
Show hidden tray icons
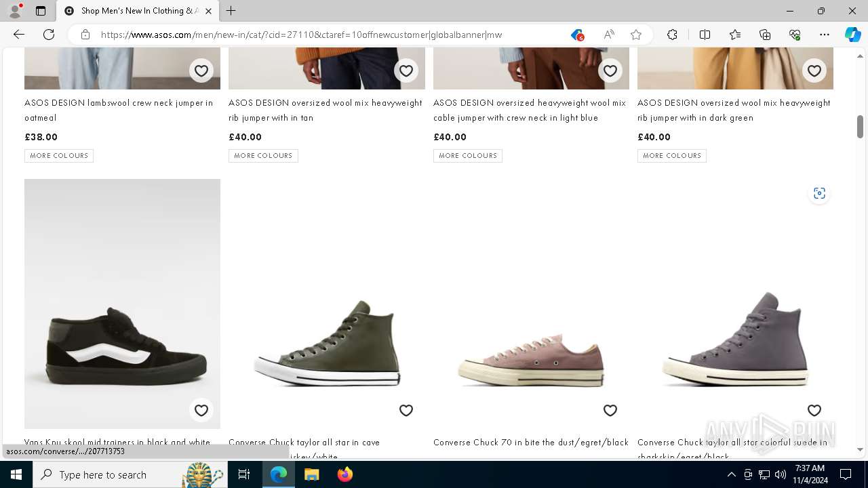tap(731, 474)
